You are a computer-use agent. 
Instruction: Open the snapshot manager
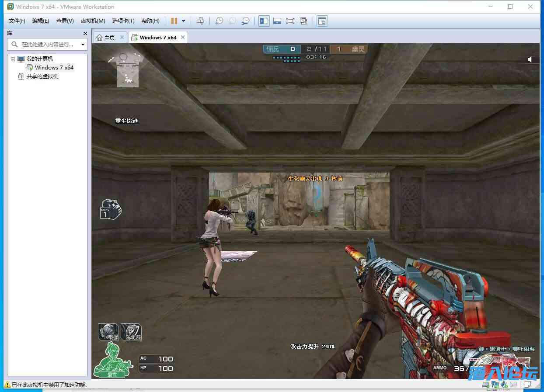tap(246, 21)
